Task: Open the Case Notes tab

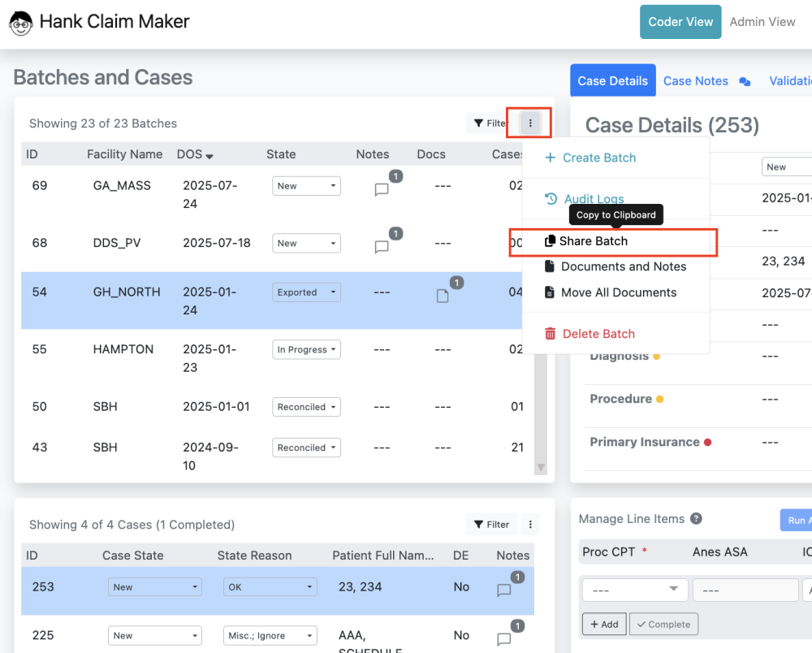Action: (696, 80)
